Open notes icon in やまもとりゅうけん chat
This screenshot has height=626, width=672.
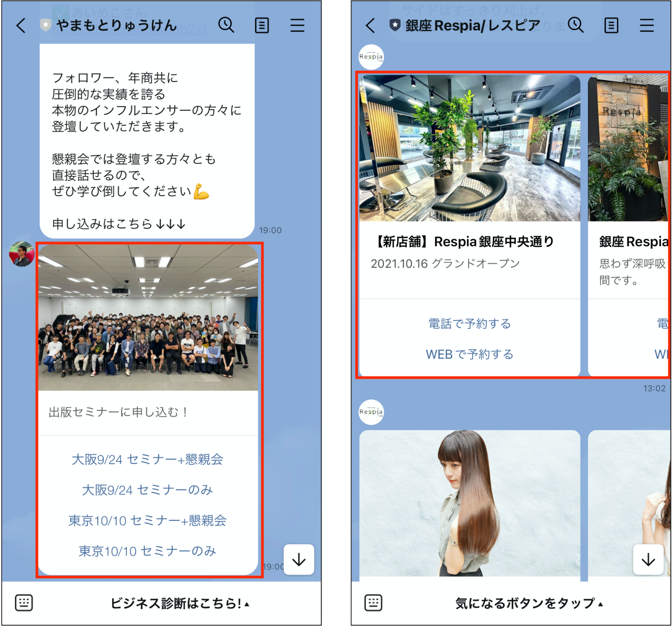[x=262, y=25]
